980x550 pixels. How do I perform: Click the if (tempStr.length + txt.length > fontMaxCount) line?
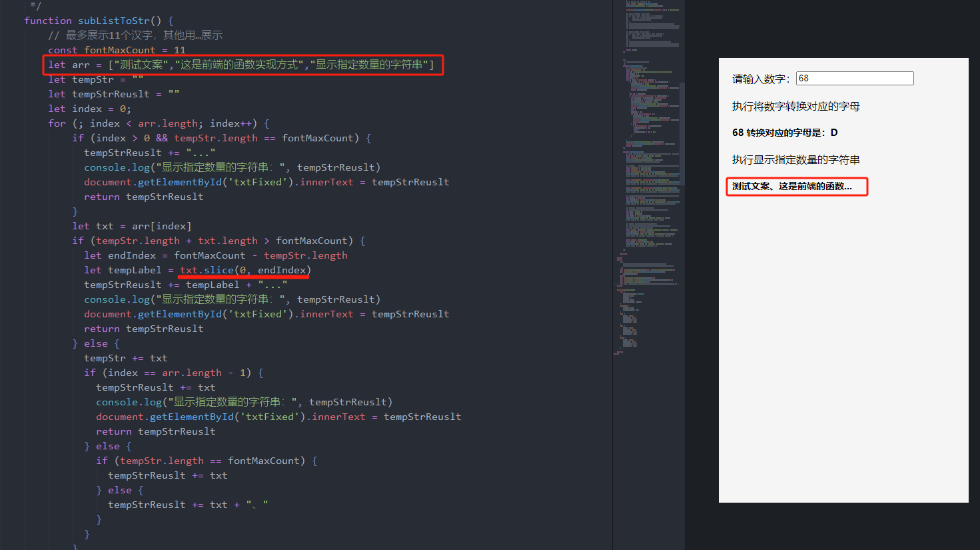pos(219,241)
